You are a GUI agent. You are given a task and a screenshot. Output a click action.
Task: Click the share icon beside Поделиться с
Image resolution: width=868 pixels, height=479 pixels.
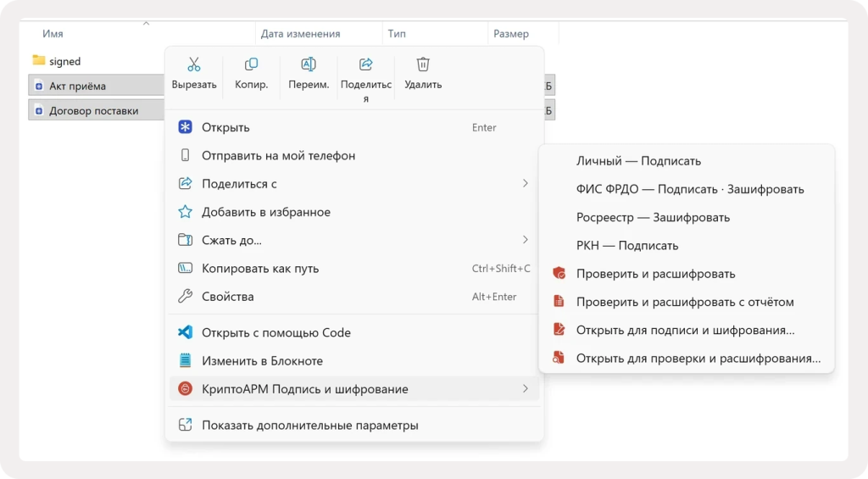tap(185, 183)
